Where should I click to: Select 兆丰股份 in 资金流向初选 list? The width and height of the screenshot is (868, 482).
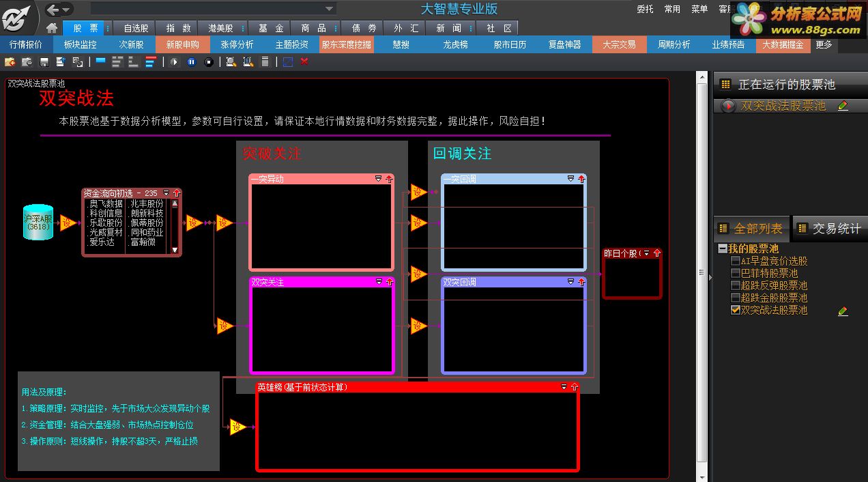[x=147, y=203]
